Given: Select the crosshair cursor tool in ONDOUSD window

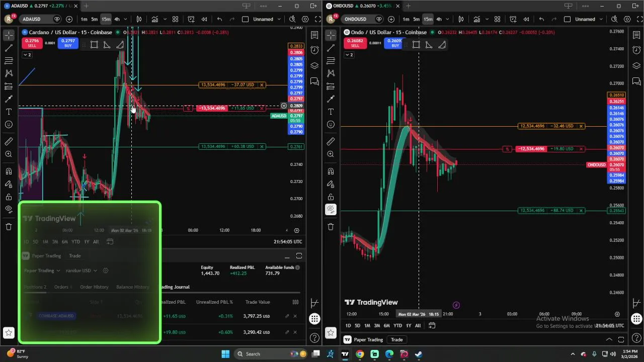Looking at the screenshot, I should click(331, 35).
